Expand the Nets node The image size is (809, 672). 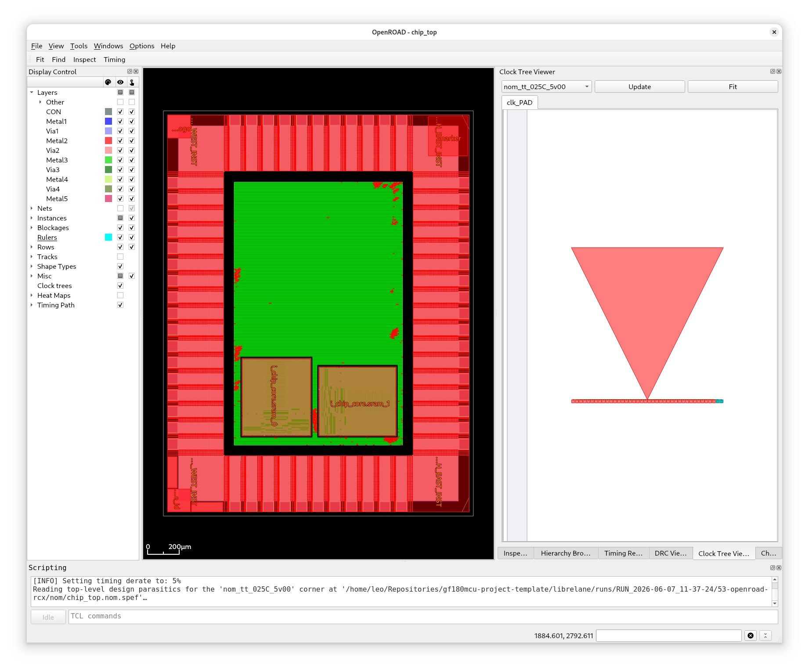pyautogui.click(x=32, y=208)
